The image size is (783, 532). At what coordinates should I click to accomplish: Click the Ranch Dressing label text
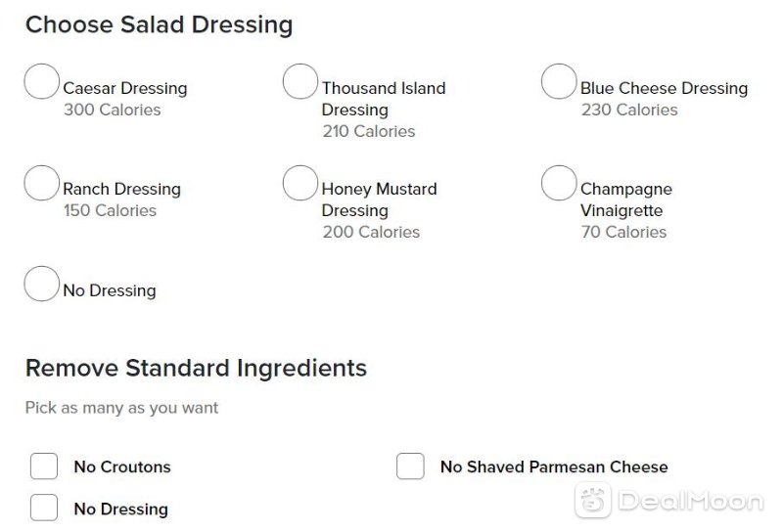[x=121, y=189]
